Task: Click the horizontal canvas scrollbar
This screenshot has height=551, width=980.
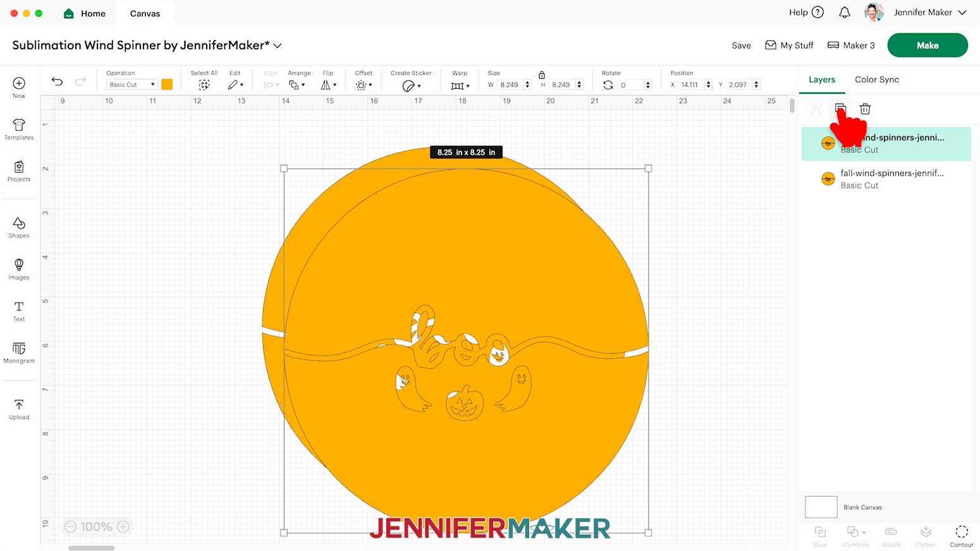Action: tap(92, 548)
